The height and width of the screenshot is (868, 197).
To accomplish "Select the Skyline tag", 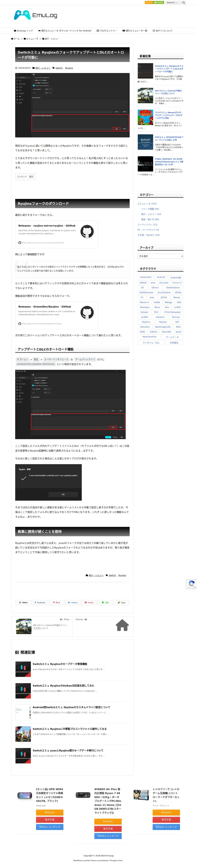I will tap(163, 322).
